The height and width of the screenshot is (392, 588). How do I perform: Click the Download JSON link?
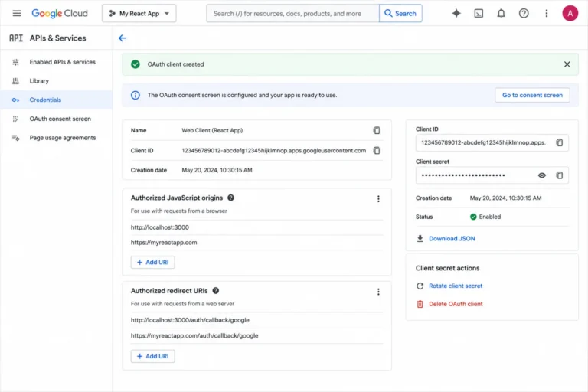pos(452,239)
